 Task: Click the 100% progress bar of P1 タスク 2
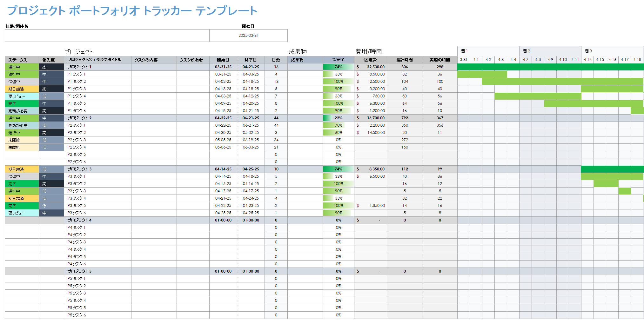pos(338,82)
